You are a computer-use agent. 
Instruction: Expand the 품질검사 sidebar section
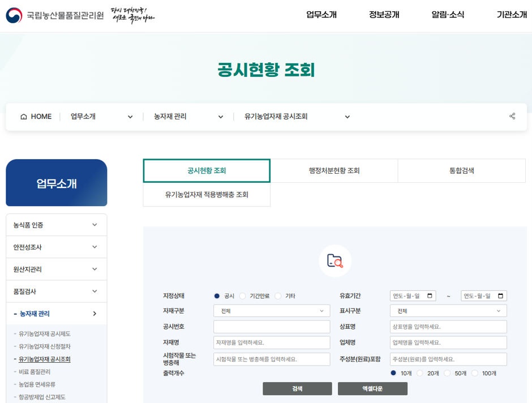[56, 291]
